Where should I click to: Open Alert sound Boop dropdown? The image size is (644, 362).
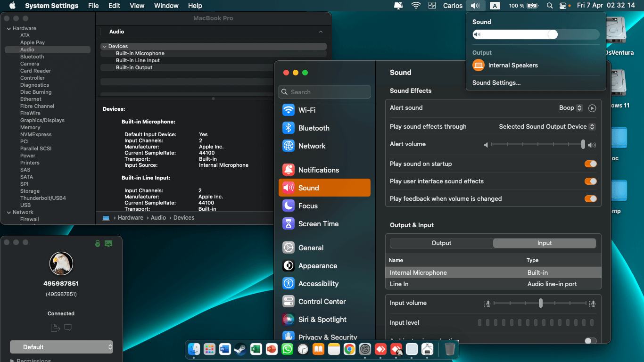click(x=571, y=108)
